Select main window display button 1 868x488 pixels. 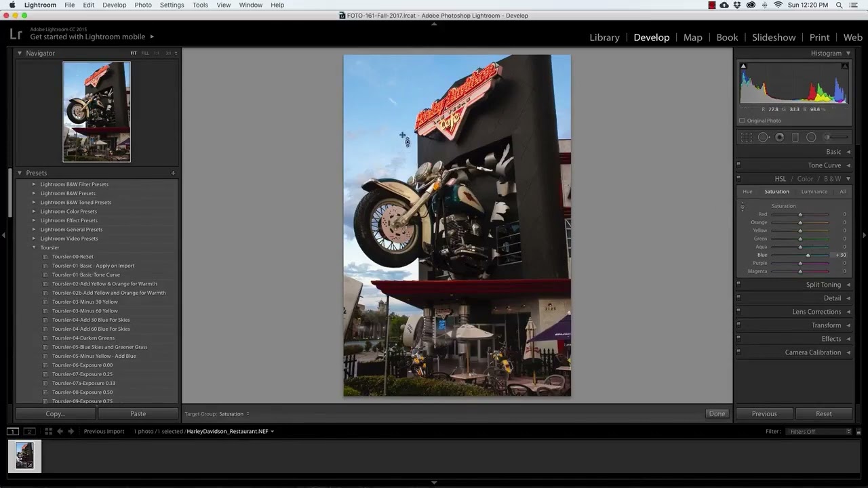point(13,431)
